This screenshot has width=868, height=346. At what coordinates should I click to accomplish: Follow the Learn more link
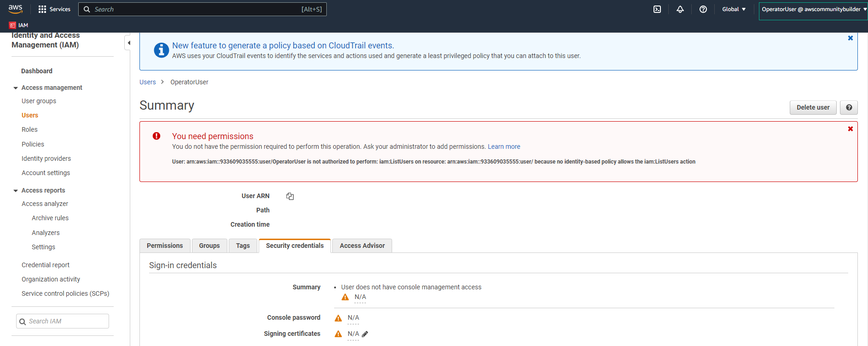pos(504,147)
